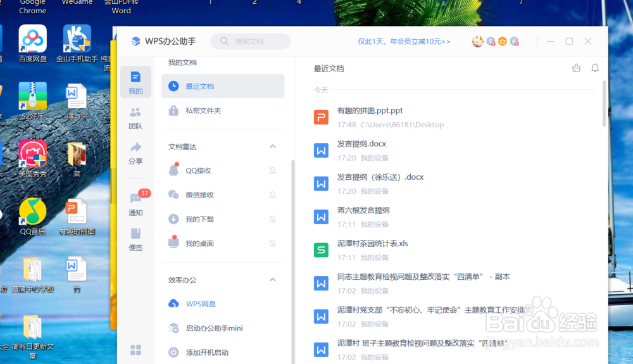This screenshot has width=633, height=364.
Task: Select 金山手机助手 desktop icon
Action: [77, 43]
